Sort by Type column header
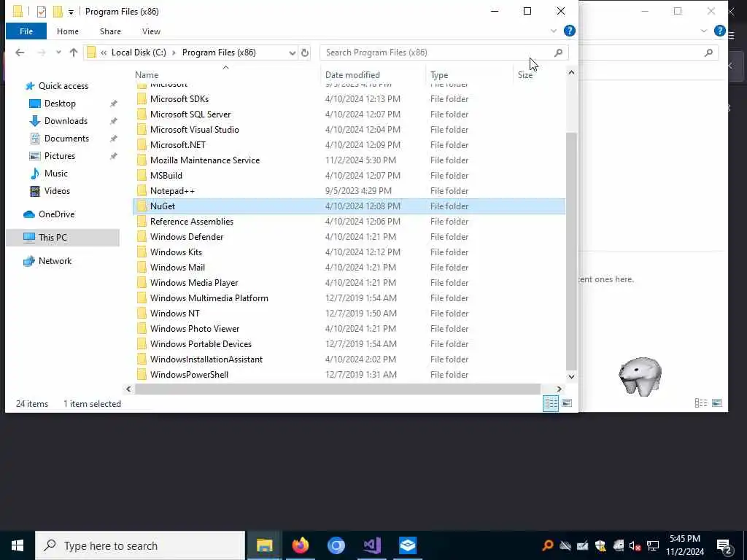The width and height of the screenshot is (747, 560). (x=439, y=75)
